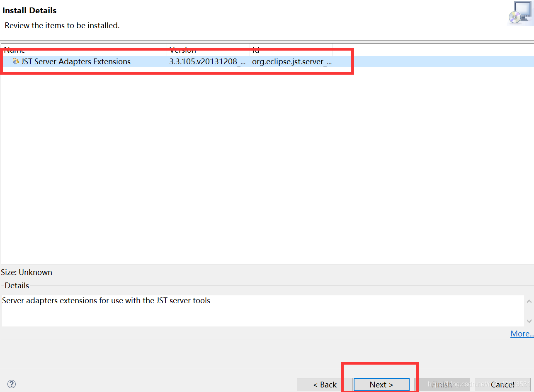The image size is (534, 392).
Task: Click the details scrollbar down arrow
Action: tap(529, 321)
